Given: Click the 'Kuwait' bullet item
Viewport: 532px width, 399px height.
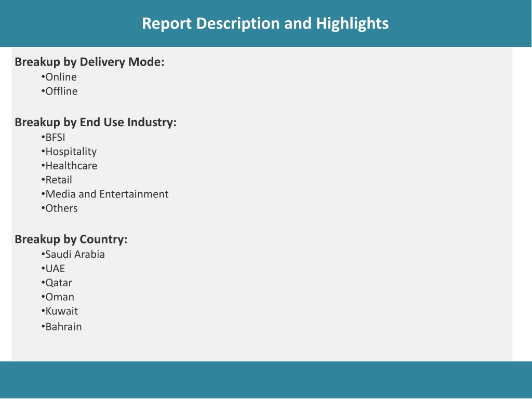Looking at the screenshot, I should coord(60,311).
